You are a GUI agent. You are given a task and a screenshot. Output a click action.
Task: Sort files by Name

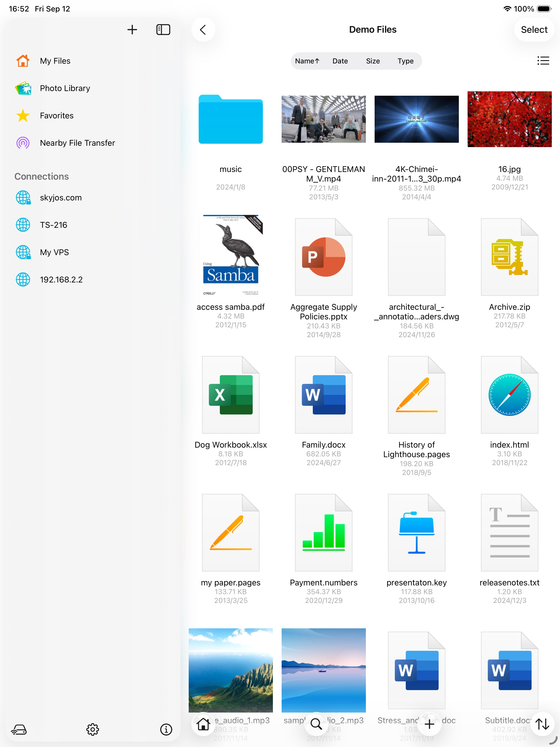307,61
